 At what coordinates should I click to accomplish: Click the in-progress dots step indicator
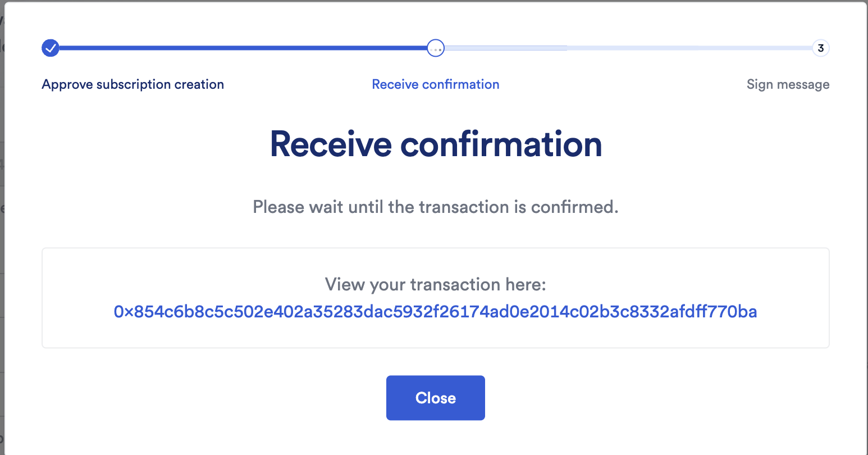[436, 48]
